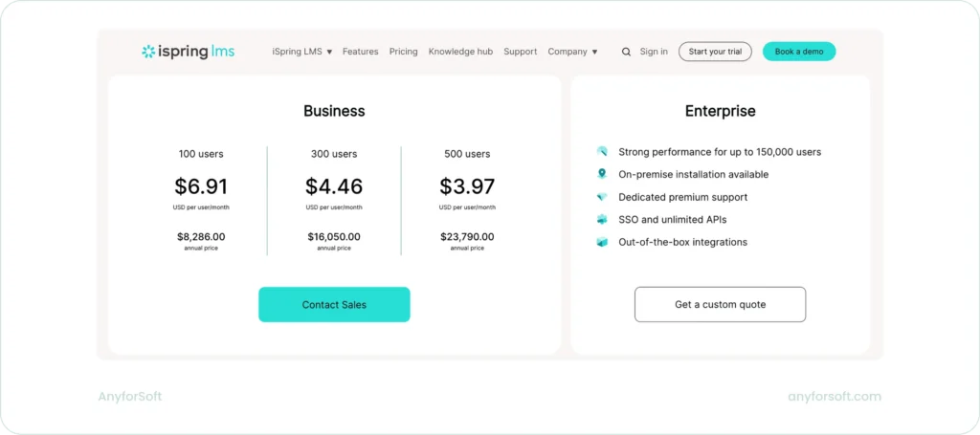Click the premium support diamond icon
Viewport: 980px width, 435px height.
[x=602, y=197]
